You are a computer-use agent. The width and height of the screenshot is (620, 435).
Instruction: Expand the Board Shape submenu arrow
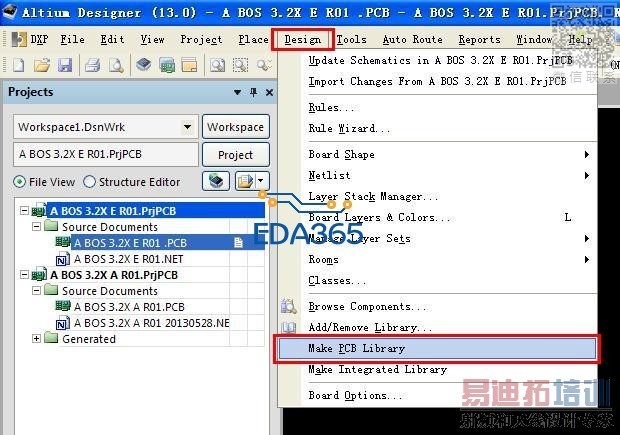click(x=587, y=155)
